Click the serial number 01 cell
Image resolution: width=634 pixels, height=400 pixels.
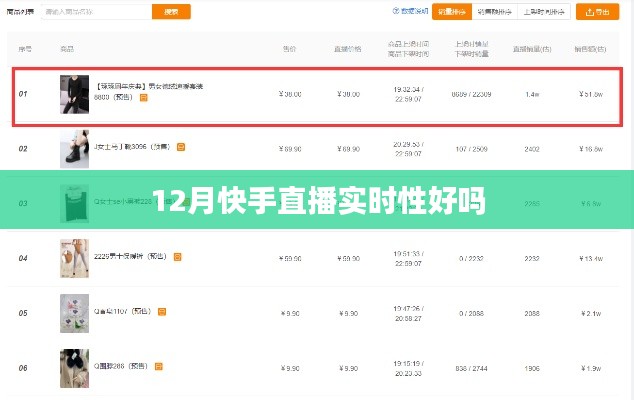23,94
